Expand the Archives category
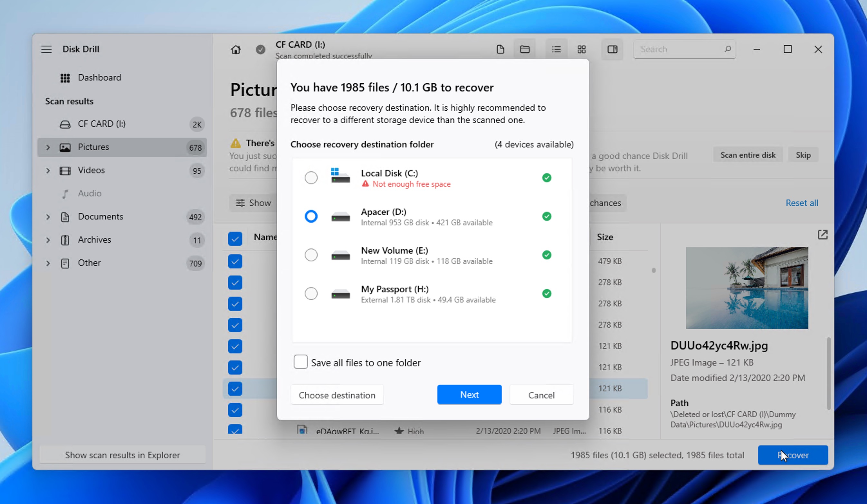Image resolution: width=867 pixels, height=504 pixels. [48, 240]
